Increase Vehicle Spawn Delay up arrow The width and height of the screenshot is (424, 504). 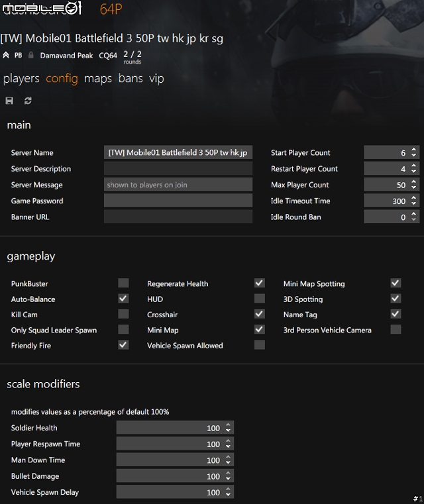228,489
